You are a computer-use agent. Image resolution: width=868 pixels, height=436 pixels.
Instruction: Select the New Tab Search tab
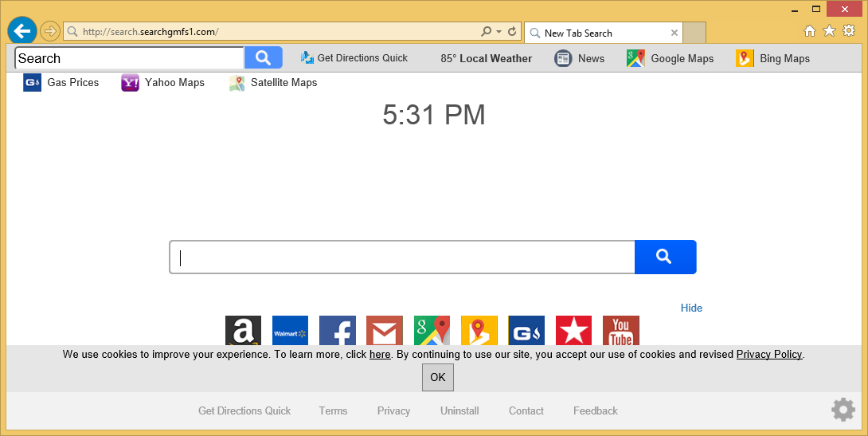click(604, 33)
